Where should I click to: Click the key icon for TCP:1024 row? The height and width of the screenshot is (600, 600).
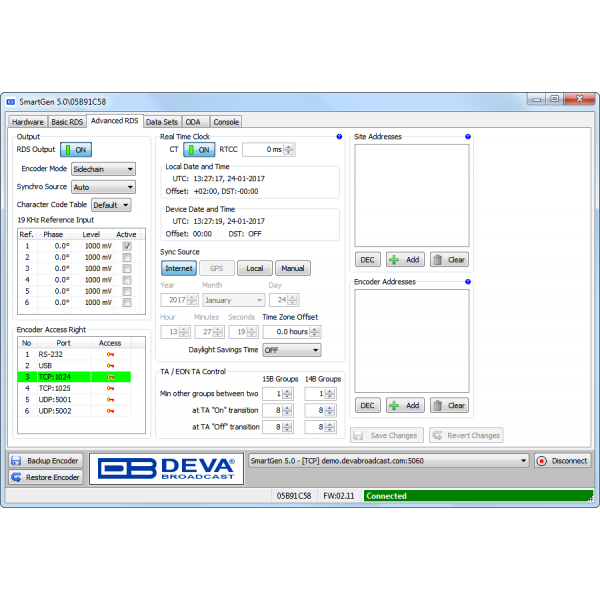(x=110, y=377)
